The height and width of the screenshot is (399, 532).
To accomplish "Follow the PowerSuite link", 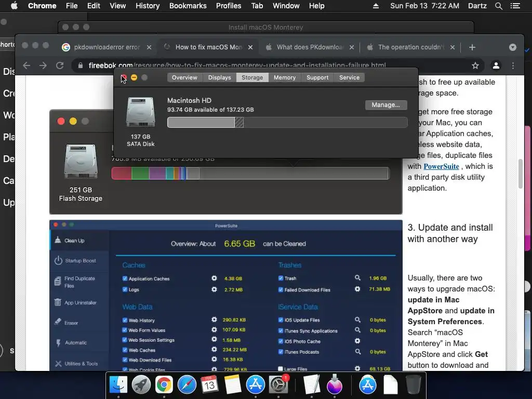I will click(x=441, y=166).
